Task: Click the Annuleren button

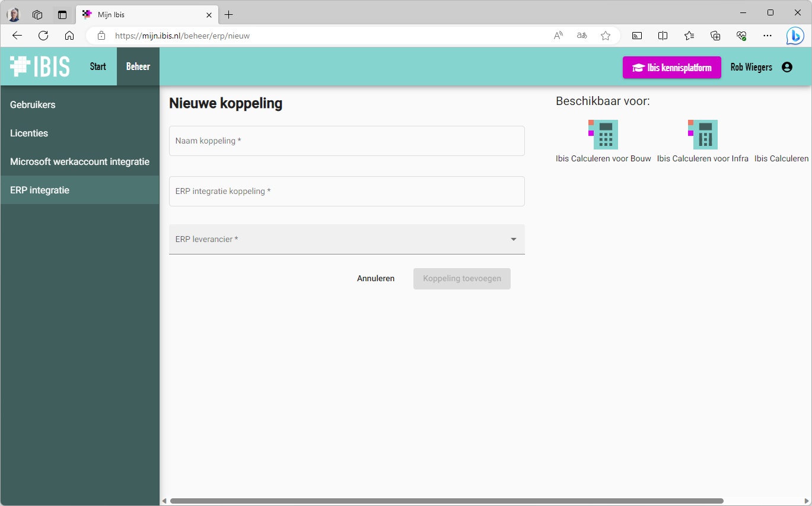Action: [375, 278]
